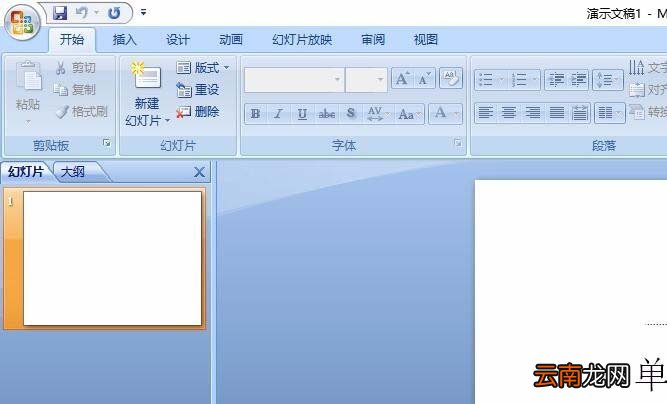Toggle italic formatting
The image size is (667, 404).
279,114
